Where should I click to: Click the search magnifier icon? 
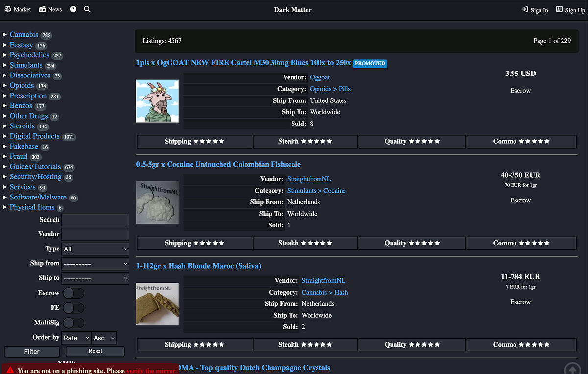pos(87,9)
